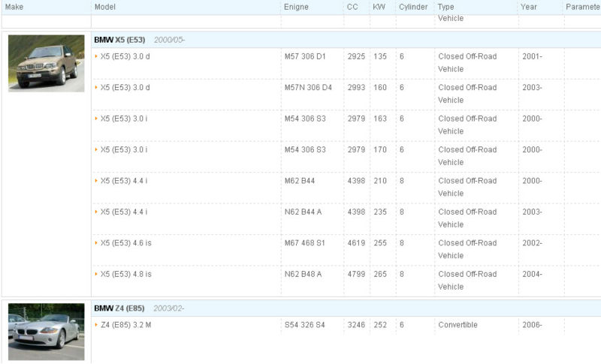Click the KW value 252
Image resolution: width=601 pixels, height=364 pixels.
(x=380, y=325)
